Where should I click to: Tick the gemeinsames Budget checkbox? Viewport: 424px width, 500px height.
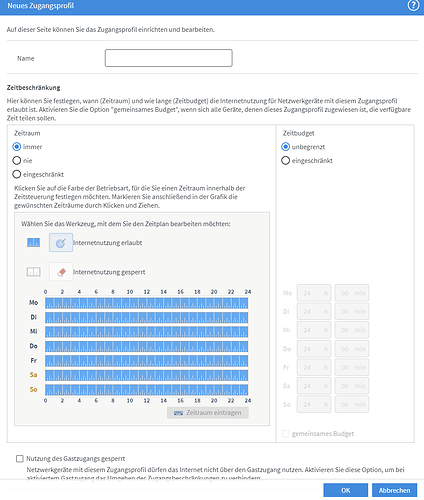(x=286, y=434)
